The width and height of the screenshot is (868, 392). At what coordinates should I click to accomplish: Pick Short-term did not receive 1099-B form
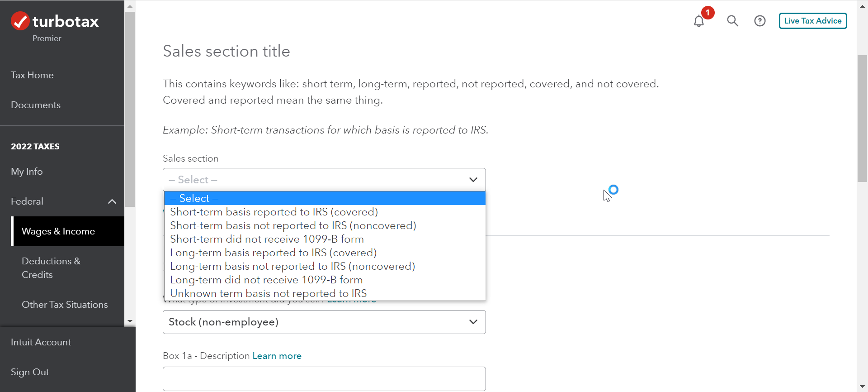[267, 239]
